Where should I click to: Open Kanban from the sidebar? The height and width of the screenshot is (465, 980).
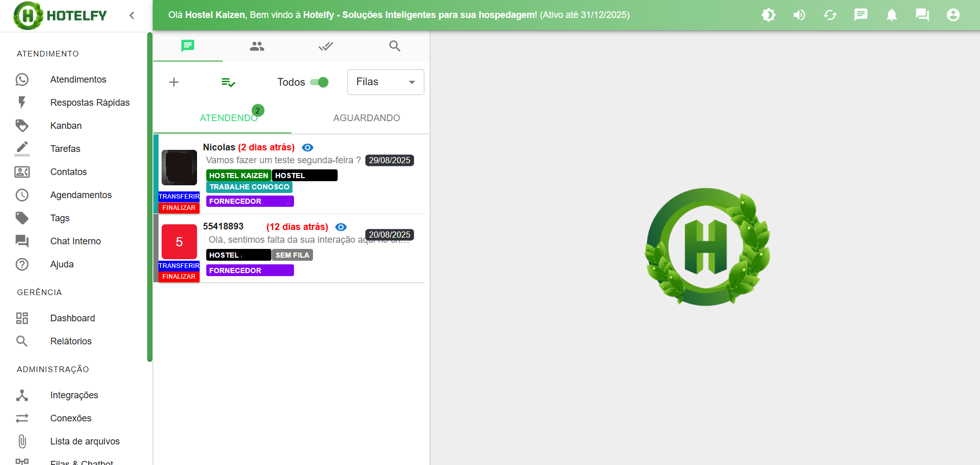pos(66,126)
